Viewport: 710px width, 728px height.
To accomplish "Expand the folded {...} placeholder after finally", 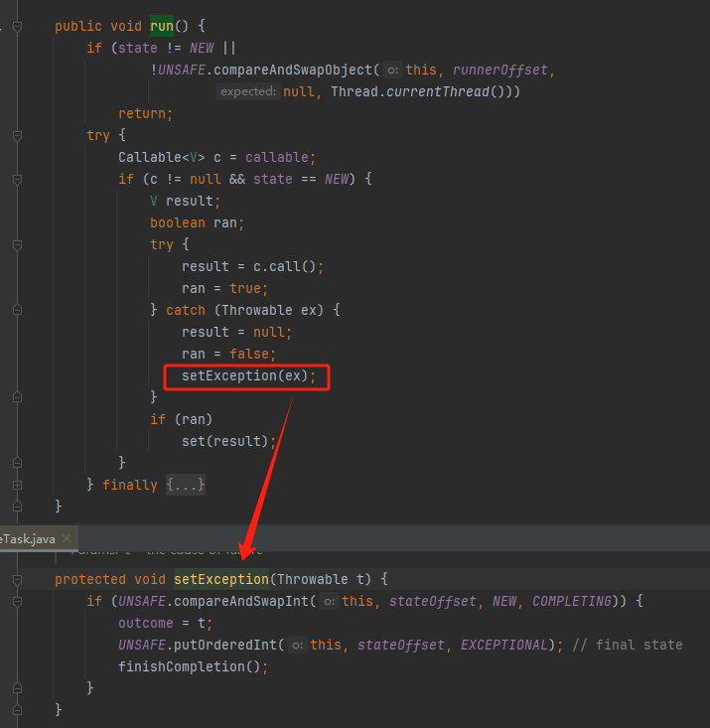I will [x=186, y=485].
